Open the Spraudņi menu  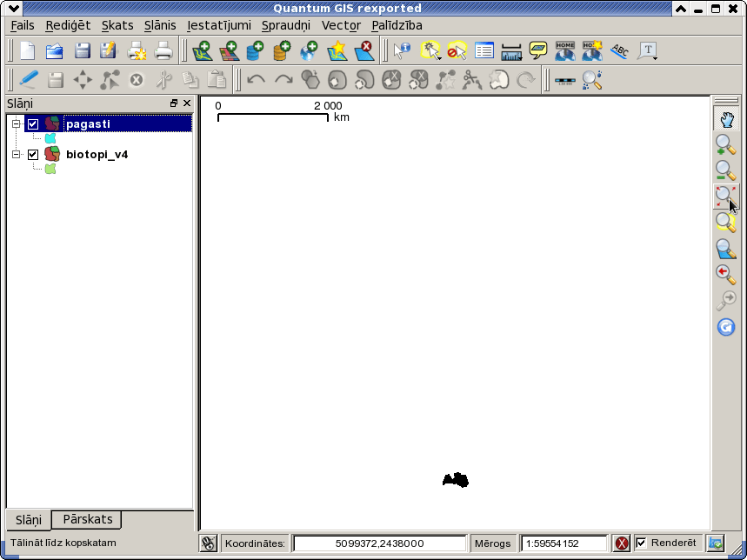(286, 25)
